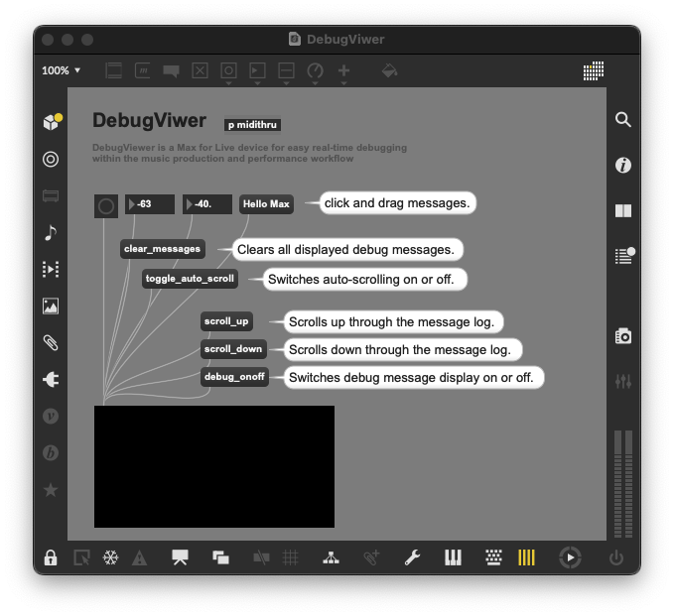
Task: Open the paperclip snippets icon
Action: 51,343
